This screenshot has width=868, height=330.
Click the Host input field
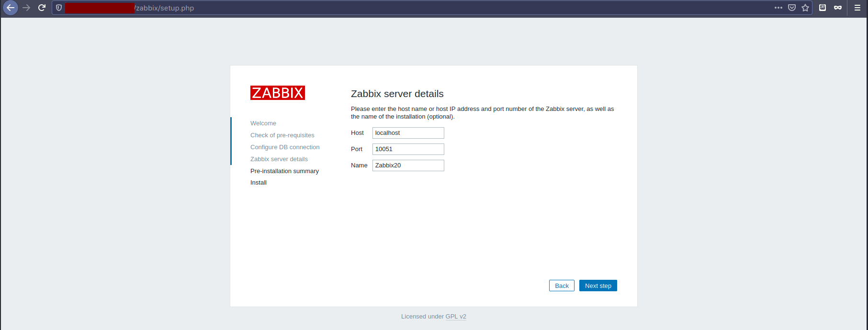(x=408, y=133)
